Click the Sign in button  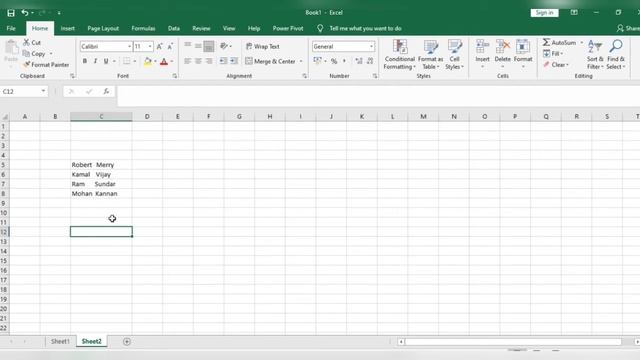(x=544, y=13)
